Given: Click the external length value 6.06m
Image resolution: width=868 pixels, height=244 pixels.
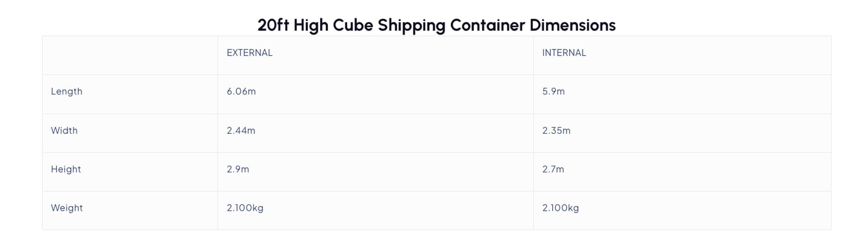Looking at the screenshot, I should pos(241,92).
